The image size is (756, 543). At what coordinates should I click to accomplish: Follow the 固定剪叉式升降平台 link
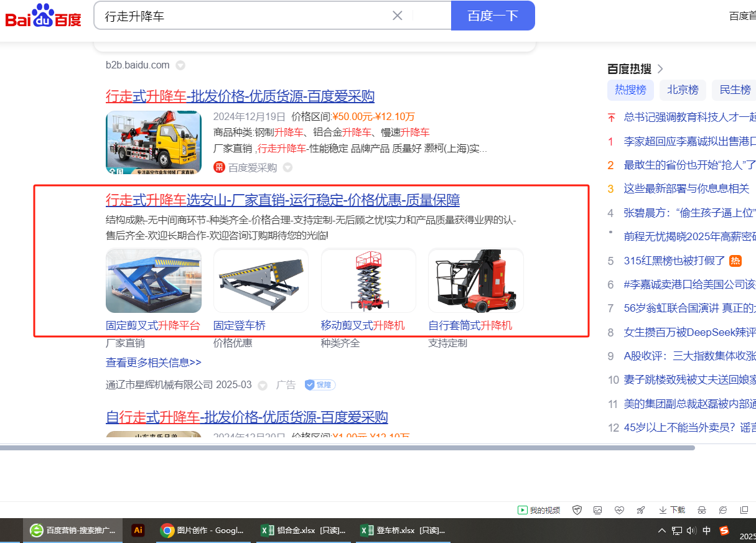tap(153, 325)
